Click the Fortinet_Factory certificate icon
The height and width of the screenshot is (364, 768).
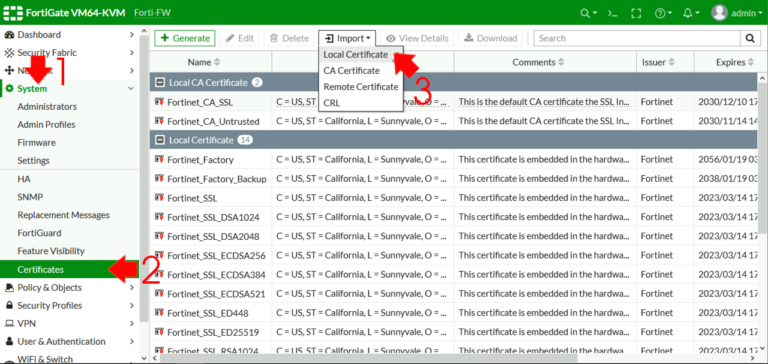coord(159,159)
